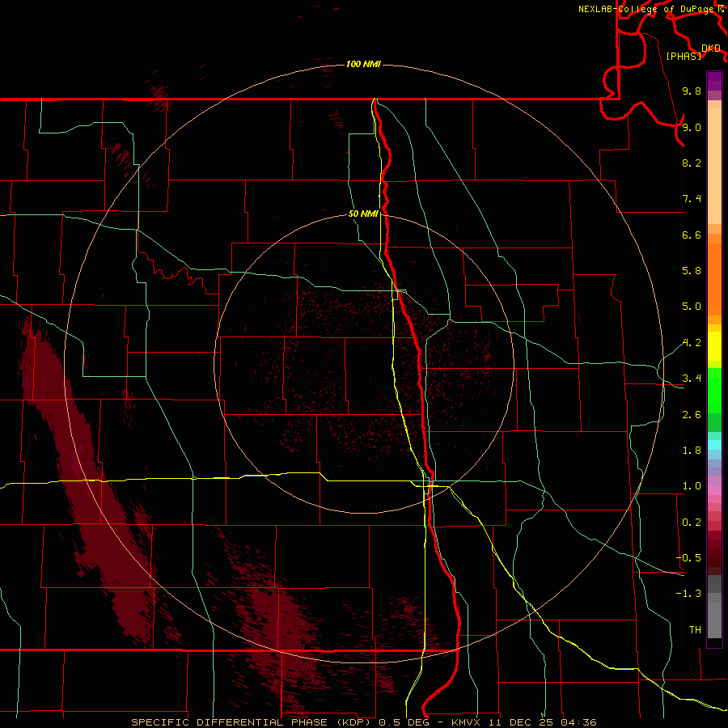Viewport: 728px width, 728px height.
Task: Click the [PHAS] legend header
Action: 684,56
